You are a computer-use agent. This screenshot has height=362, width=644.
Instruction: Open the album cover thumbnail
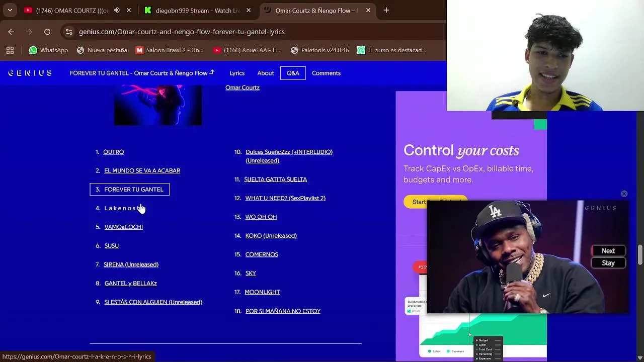click(x=158, y=105)
